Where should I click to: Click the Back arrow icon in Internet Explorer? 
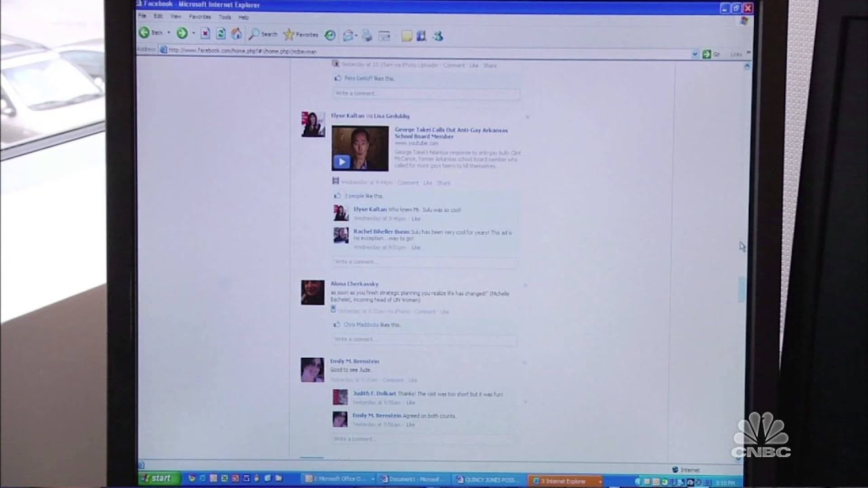click(144, 33)
